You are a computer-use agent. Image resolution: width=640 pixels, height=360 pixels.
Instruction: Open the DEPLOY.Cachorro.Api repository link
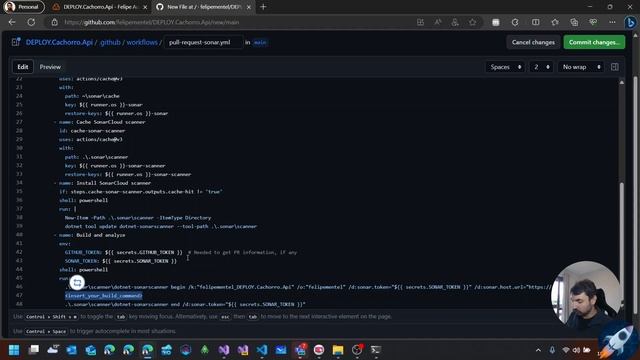pyautogui.click(x=59, y=42)
